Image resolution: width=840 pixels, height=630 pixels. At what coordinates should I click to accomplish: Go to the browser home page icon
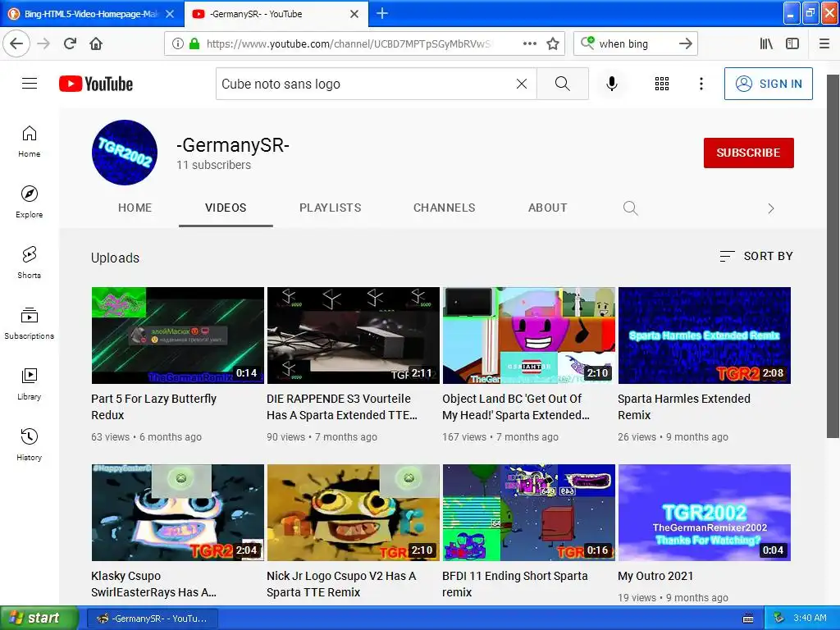coord(96,43)
